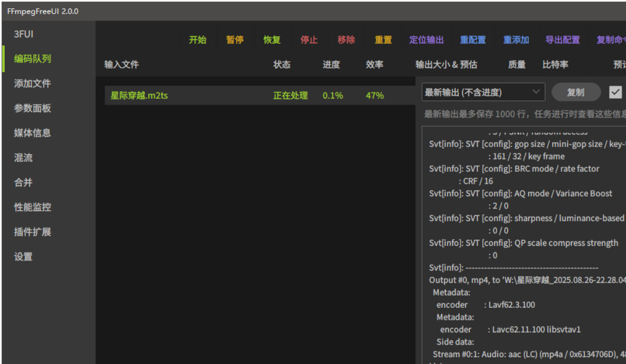Click the 输入文件 column header
626x364 pixels.
[121, 65]
